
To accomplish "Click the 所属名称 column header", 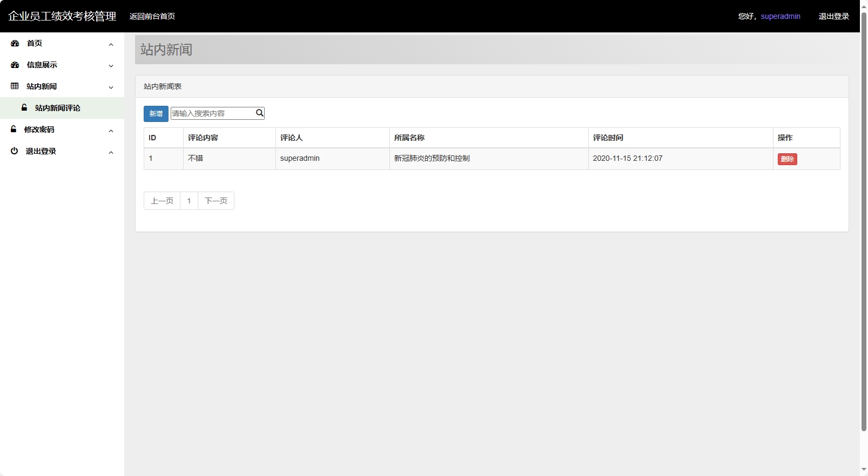I will point(489,138).
